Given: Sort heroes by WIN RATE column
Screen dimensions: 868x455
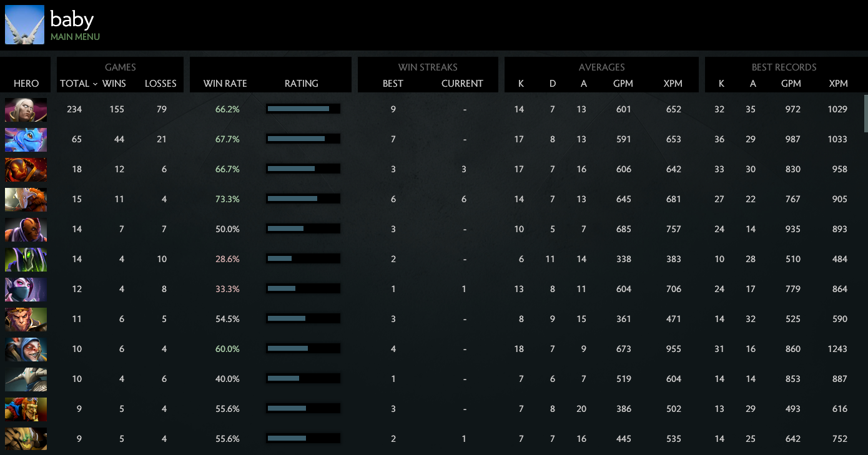Looking at the screenshot, I should click(225, 84).
